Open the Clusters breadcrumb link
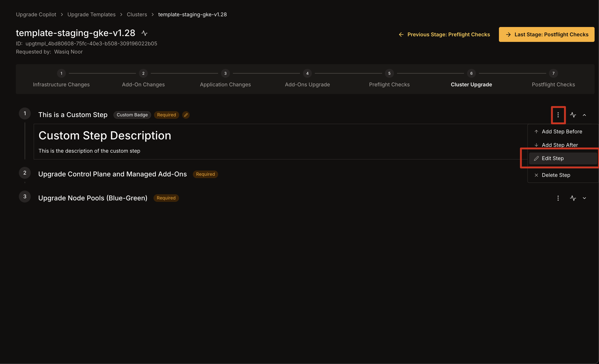Image resolution: width=599 pixels, height=364 pixels. click(137, 14)
